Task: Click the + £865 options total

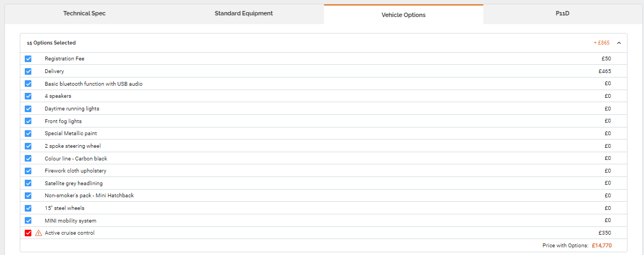Action: (601, 43)
